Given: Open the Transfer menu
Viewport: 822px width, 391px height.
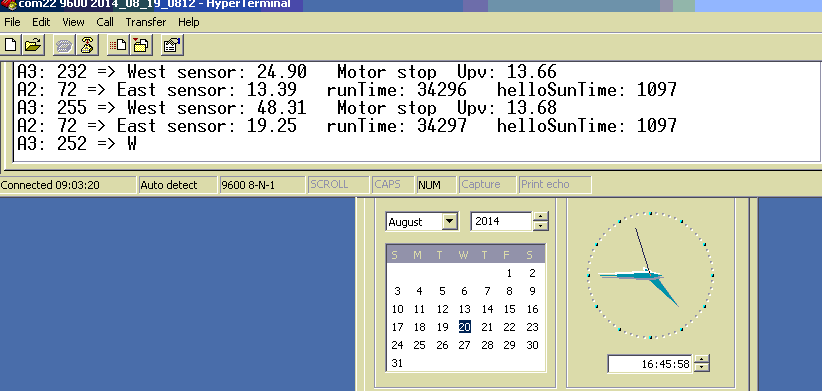Looking at the screenshot, I should click(146, 22).
